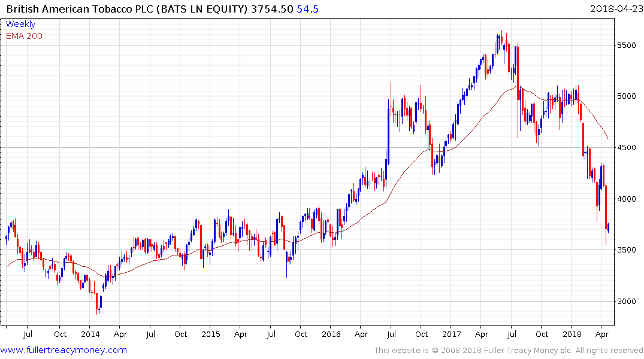Open the www.fullertreacymoney.com link

pos(64,350)
